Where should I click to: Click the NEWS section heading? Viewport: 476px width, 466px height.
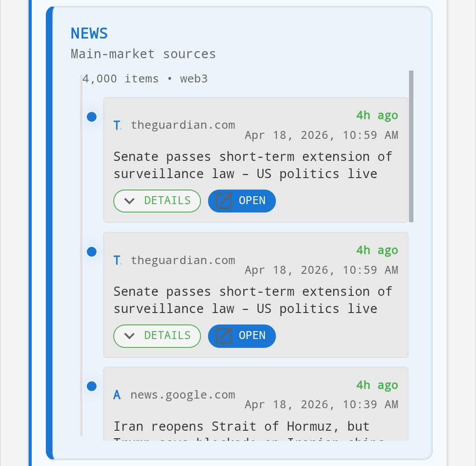coord(89,34)
